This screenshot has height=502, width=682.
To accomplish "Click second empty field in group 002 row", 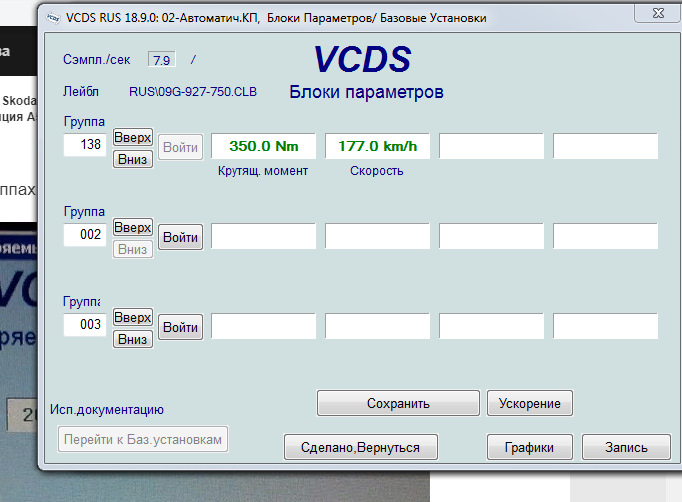I will click(378, 236).
